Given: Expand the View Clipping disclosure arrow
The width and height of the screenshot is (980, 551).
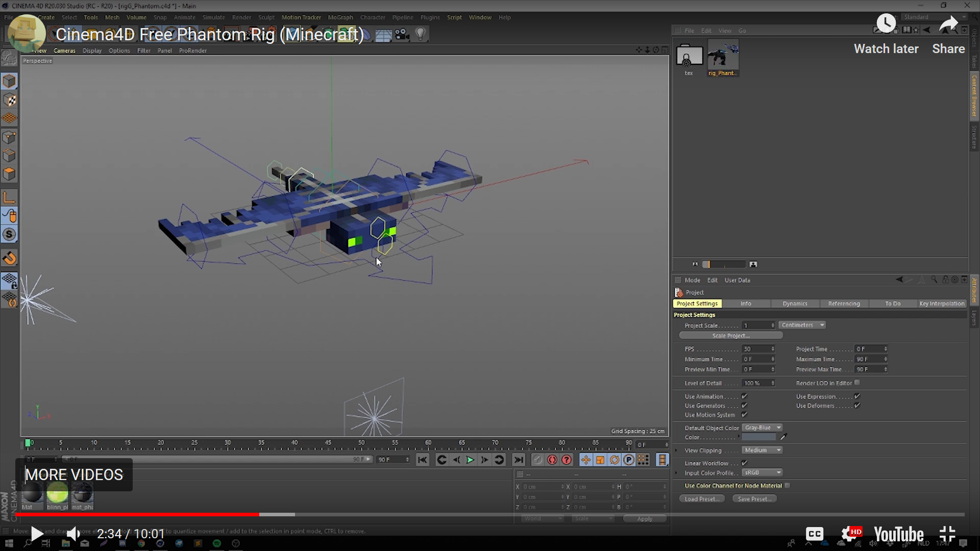Looking at the screenshot, I should [x=676, y=450].
